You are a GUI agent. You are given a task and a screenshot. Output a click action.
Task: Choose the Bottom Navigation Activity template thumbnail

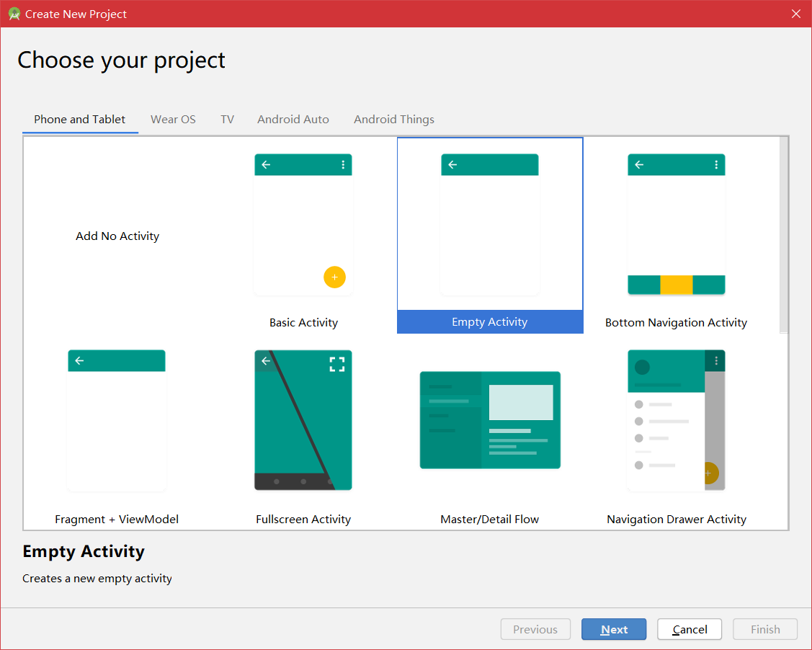click(676, 224)
